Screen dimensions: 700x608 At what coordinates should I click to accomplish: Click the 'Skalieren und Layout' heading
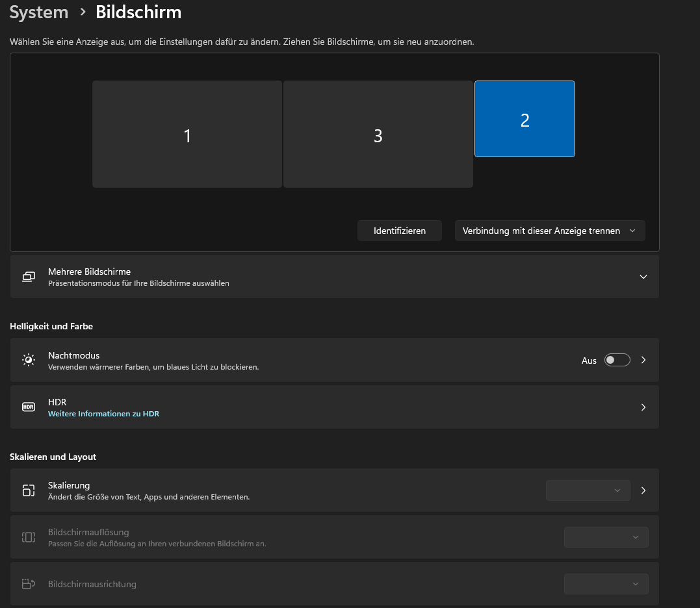point(53,457)
